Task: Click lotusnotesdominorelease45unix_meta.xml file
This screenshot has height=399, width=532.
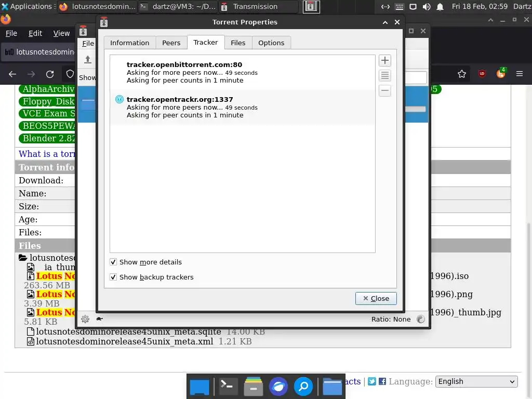Action: (125, 341)
